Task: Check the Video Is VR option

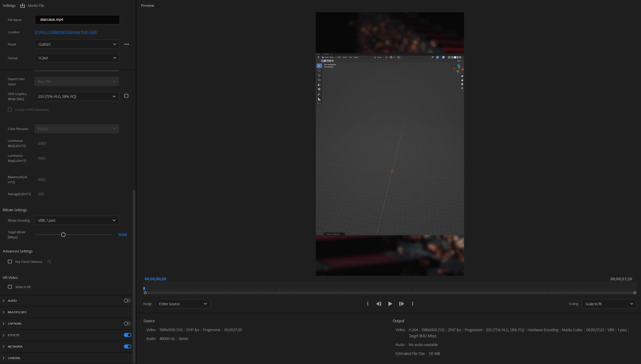Action: 10,287
